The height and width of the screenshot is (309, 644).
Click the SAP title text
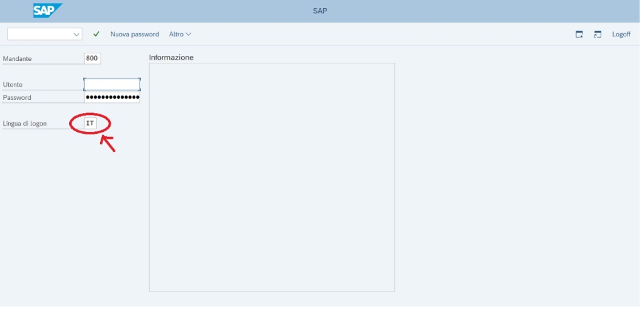320,11
